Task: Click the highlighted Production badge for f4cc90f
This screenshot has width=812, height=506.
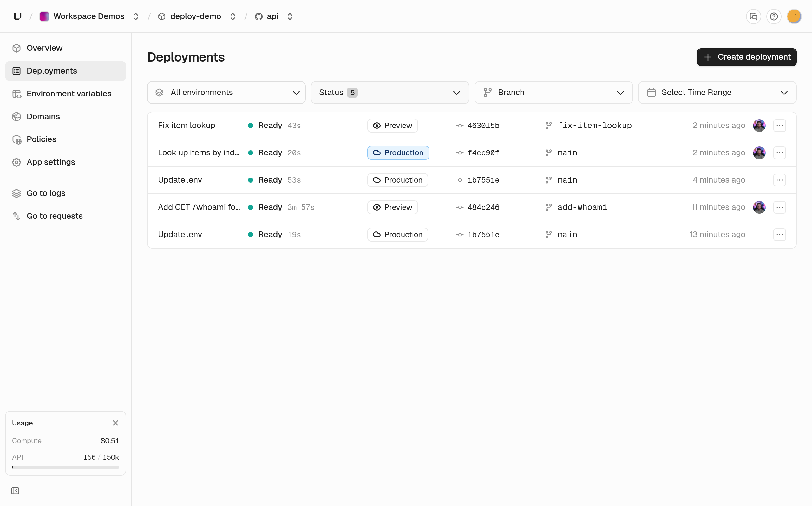Action: 398,152
